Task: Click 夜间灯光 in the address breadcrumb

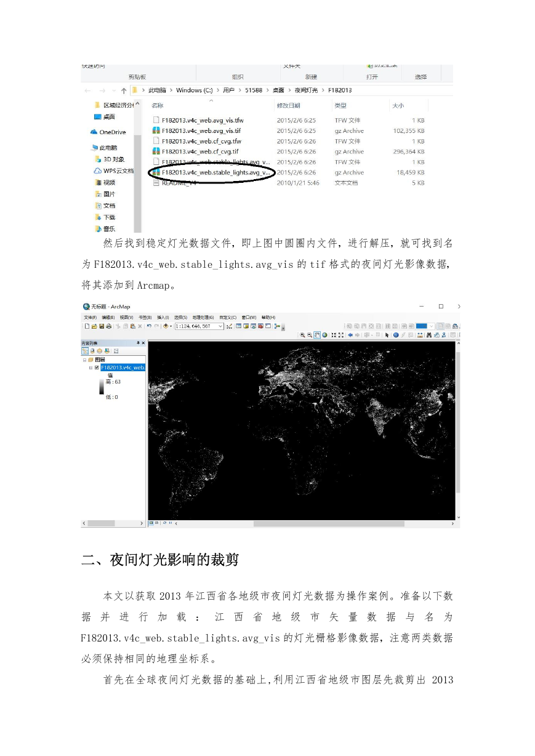Action: pyautogui.click(x=306, y=90)
